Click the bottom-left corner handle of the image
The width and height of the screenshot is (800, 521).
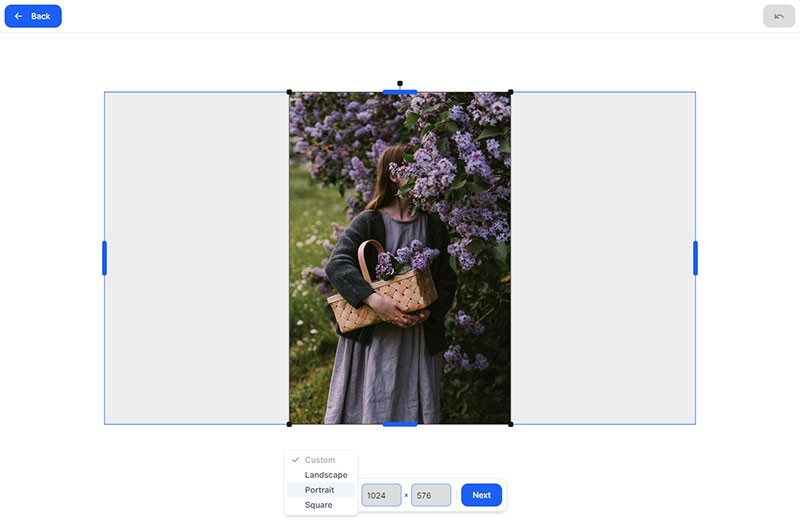click(289, 424)
